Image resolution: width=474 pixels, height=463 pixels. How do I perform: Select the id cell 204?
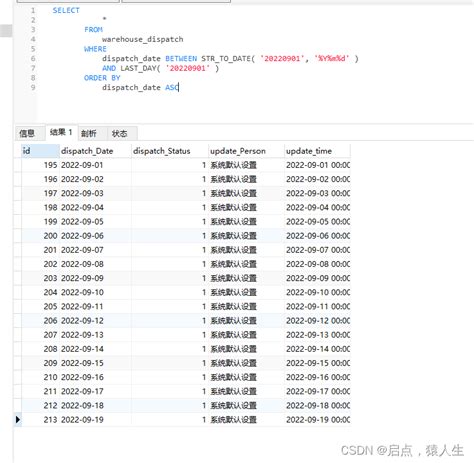click(40, 292)
